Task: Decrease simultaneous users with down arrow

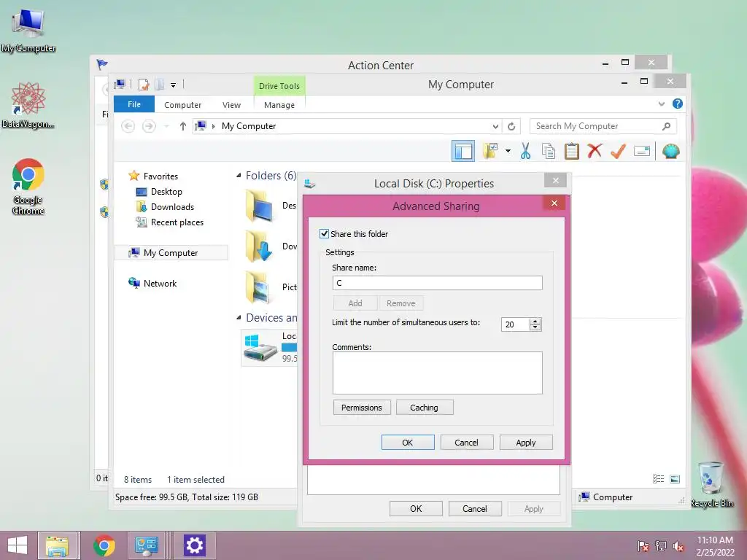Action: click(535, 327)
